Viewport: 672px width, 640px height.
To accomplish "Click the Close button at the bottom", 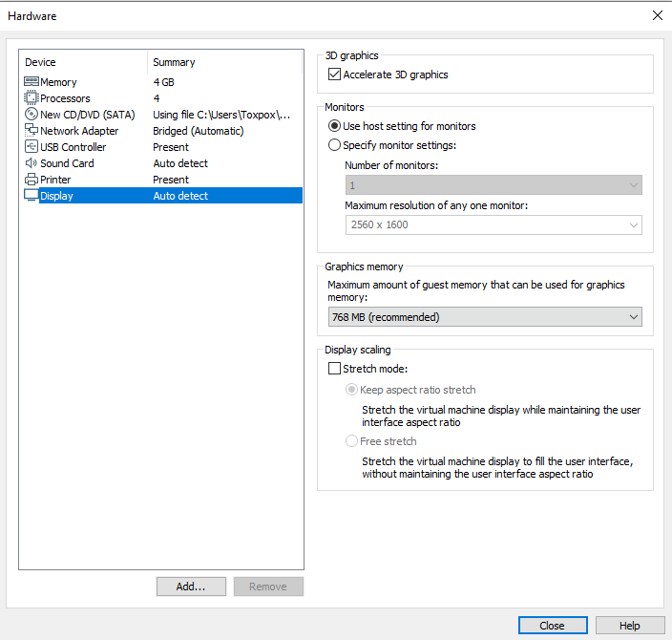I will 553,626.
